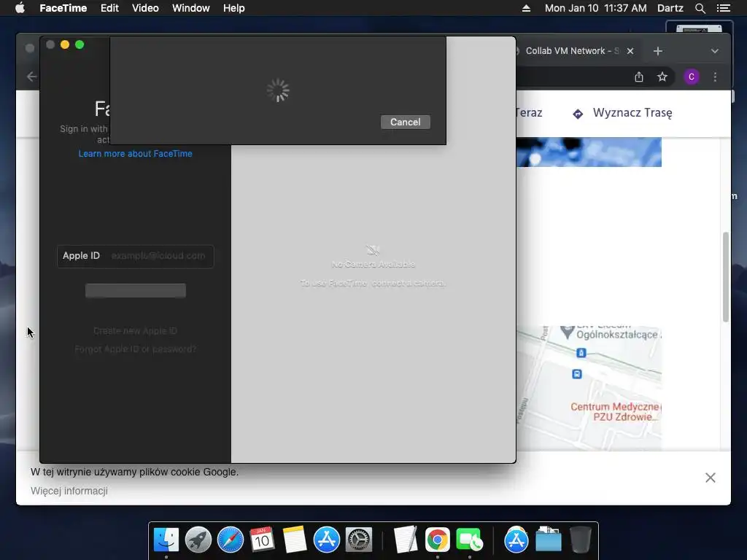
Task: Open the FaceTime menu in menu bar
Action: [63, 8]
